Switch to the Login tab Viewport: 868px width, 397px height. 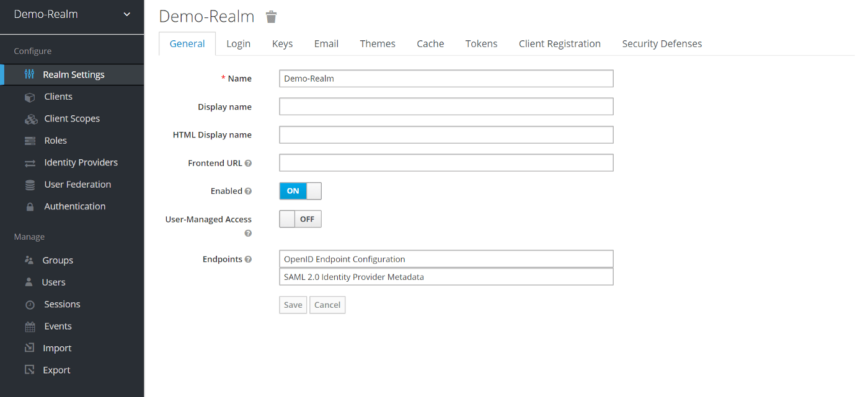tap(238, 44)
